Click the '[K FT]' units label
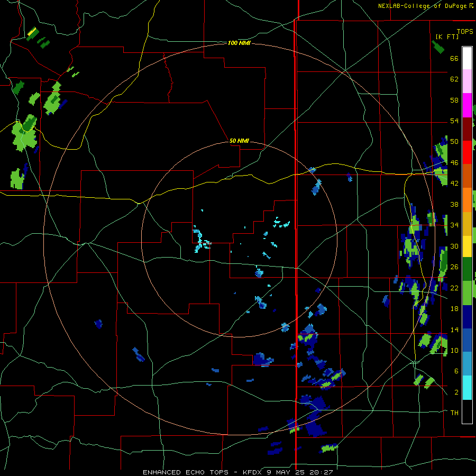Image resolution: width=476 pixels, height=476 pixels. pyautogui.click(x=447, y=36)
